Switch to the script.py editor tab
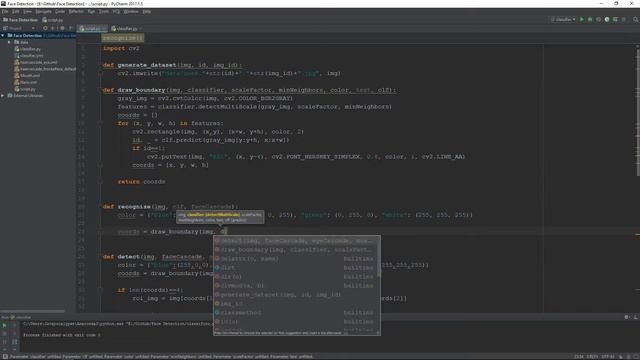The height and width of the screenshot is (360, 640). 91,29
